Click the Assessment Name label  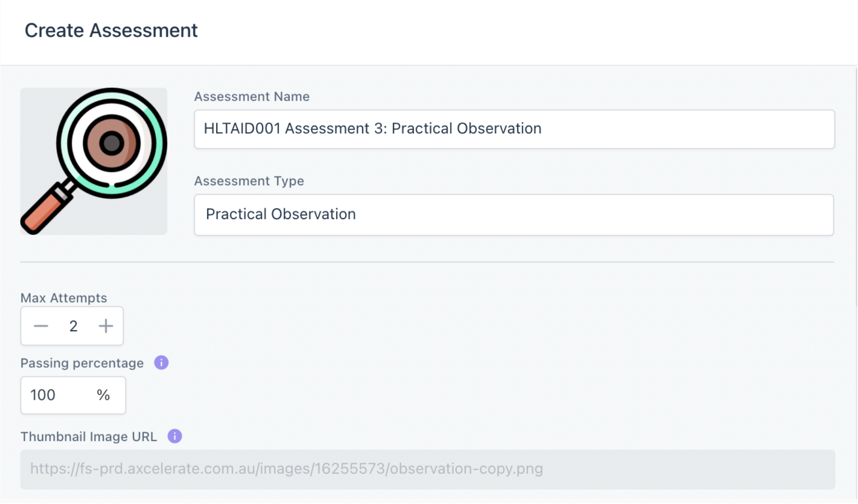coord(252,97)
